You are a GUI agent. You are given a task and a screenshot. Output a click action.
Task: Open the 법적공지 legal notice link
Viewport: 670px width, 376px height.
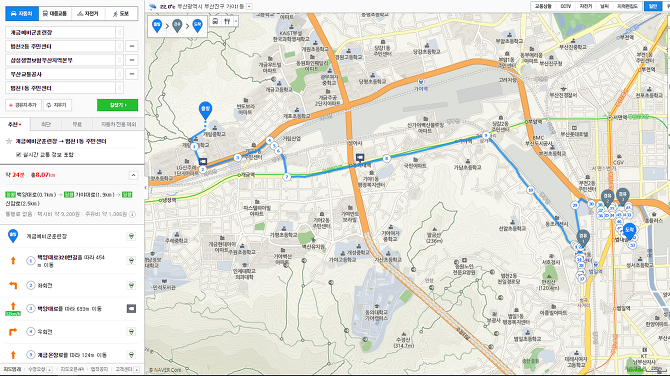100,369
